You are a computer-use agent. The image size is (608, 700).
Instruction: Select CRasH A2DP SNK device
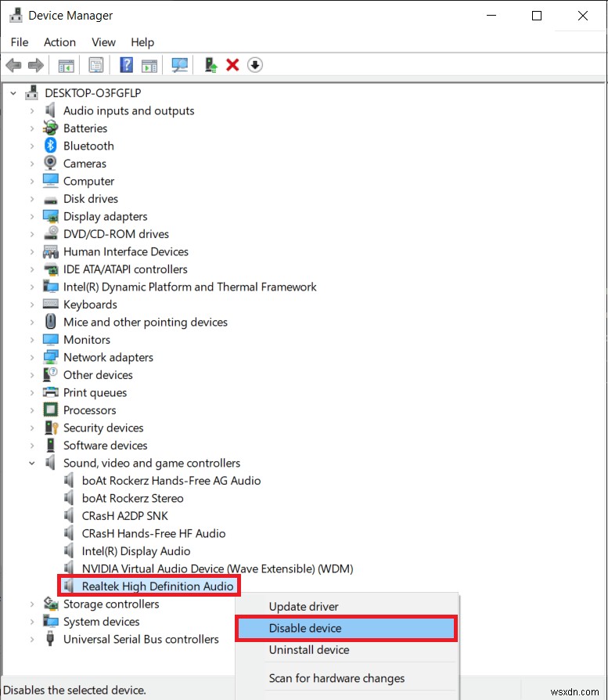coord(125,516)
